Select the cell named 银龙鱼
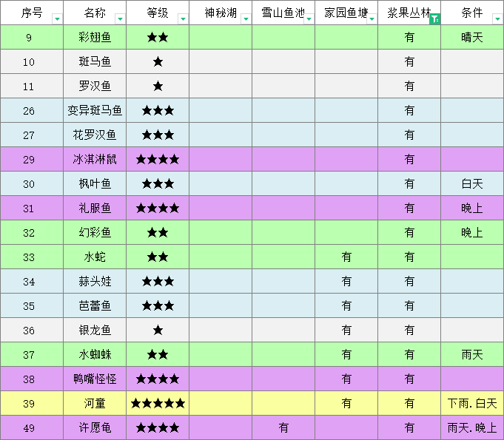 coord(95,330)
